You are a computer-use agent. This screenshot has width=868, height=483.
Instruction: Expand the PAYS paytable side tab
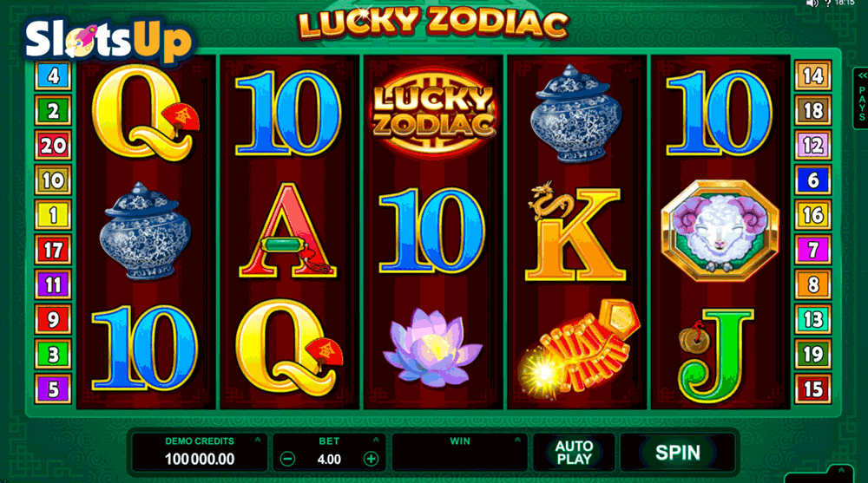point(861,99)
